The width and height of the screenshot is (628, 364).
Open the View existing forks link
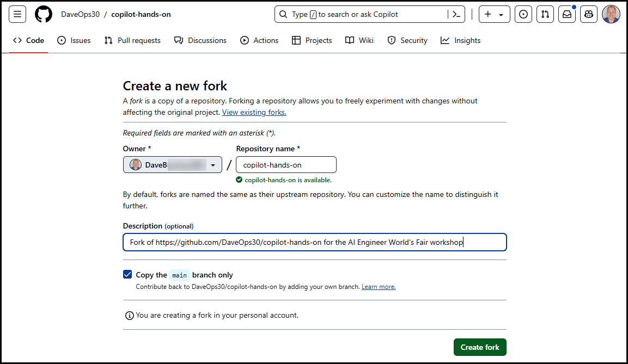254,113
